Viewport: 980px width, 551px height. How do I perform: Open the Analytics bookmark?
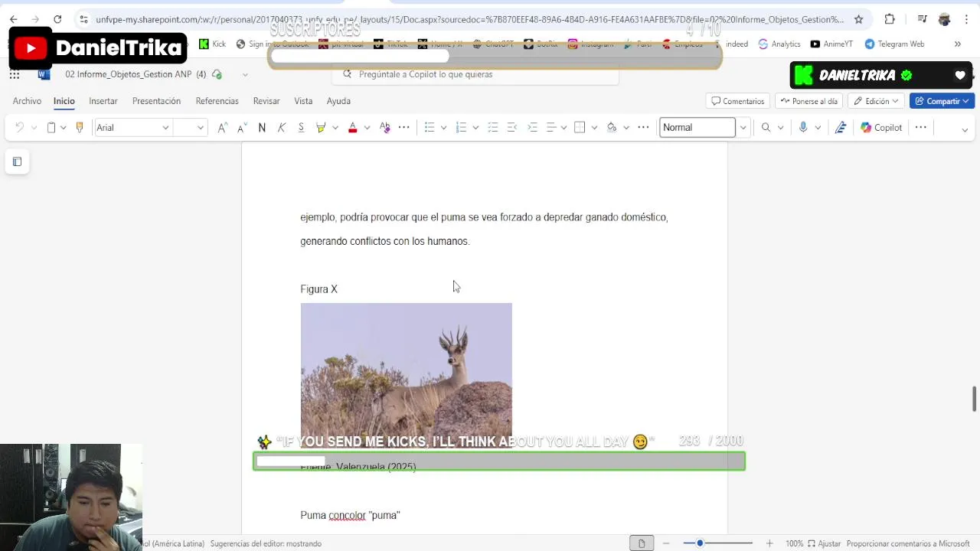click(779, 44)
